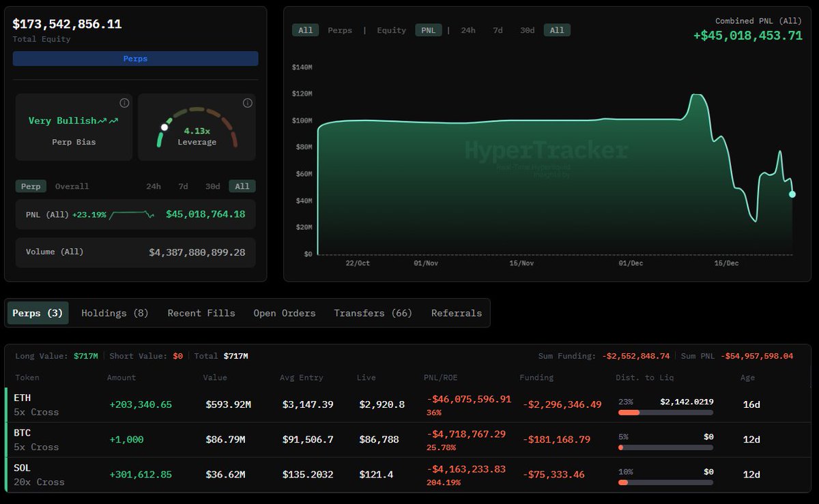Select 30d in left stats panel

(x=212, y=186)
